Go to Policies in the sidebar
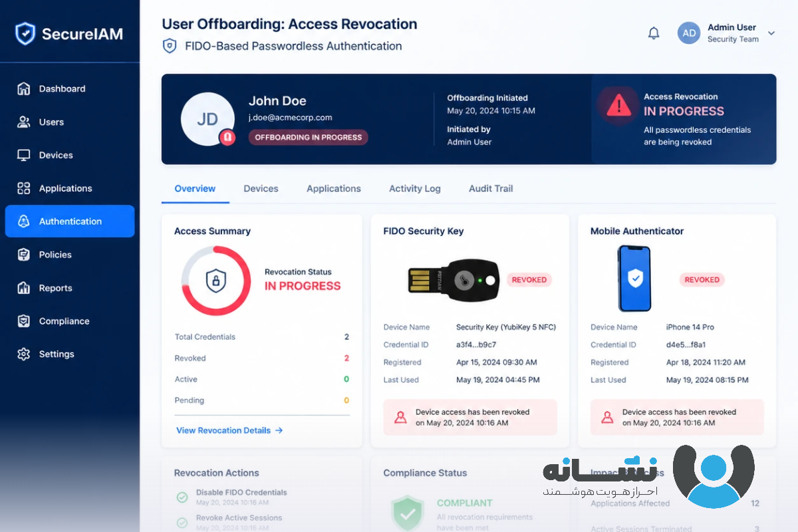This screenshot has height=532, width=798. (70, 255)
